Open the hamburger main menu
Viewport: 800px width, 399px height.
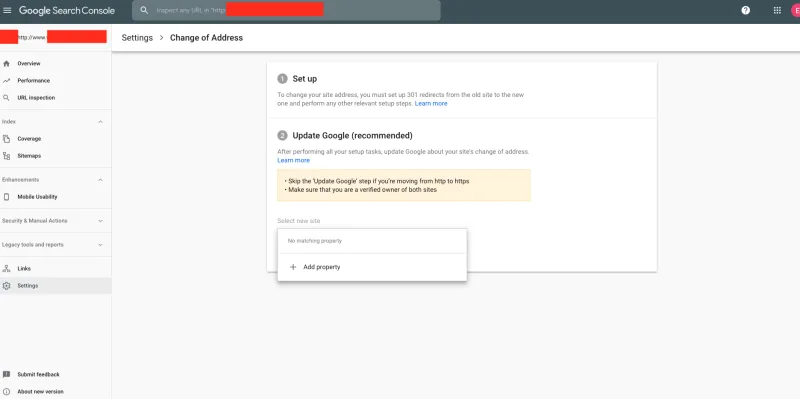(x=7, y=10)
